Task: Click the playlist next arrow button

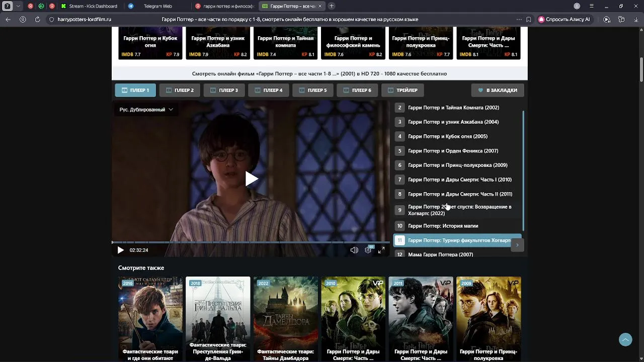Action: 517,245
